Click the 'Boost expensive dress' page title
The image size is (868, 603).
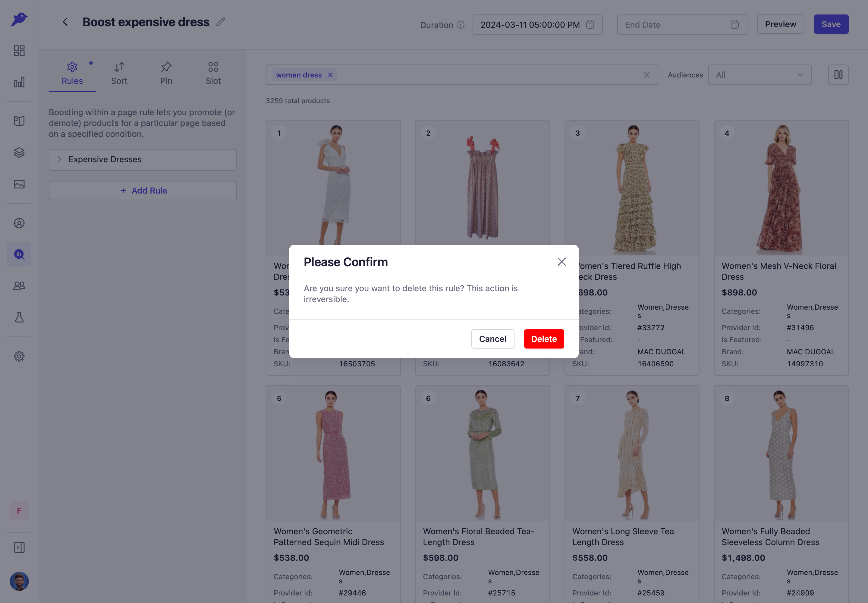coord(146,22)
